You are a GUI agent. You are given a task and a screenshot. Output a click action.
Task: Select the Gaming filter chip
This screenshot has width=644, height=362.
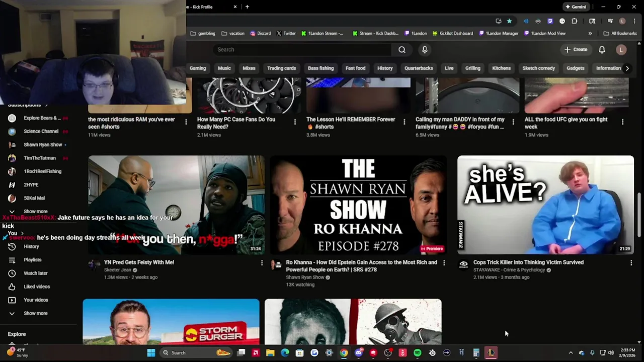198,68
